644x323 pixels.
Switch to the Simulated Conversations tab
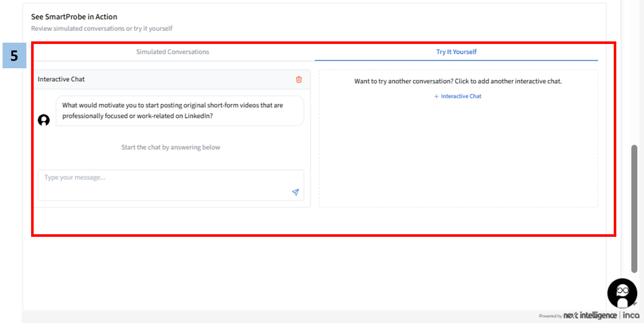tap(173, 52)
